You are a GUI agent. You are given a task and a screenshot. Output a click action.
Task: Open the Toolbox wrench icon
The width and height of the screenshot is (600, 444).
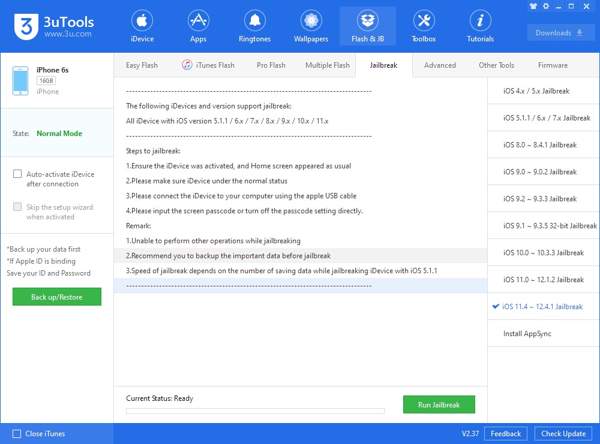pos(424,21)
